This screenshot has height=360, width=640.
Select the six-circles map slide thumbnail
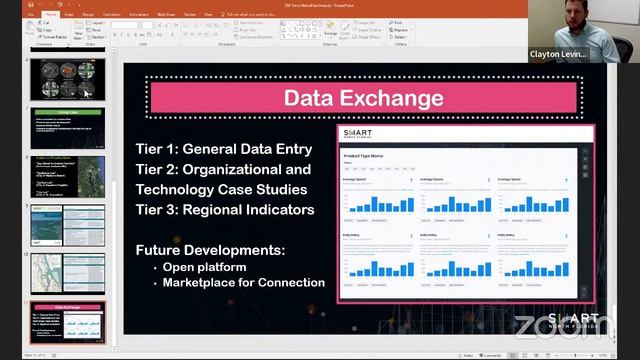[68, 79]
